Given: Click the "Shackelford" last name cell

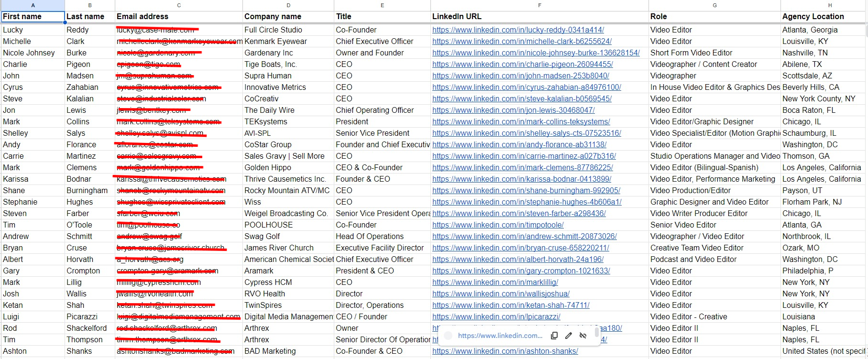Looking at the screenshot, I should pos(90,328).
